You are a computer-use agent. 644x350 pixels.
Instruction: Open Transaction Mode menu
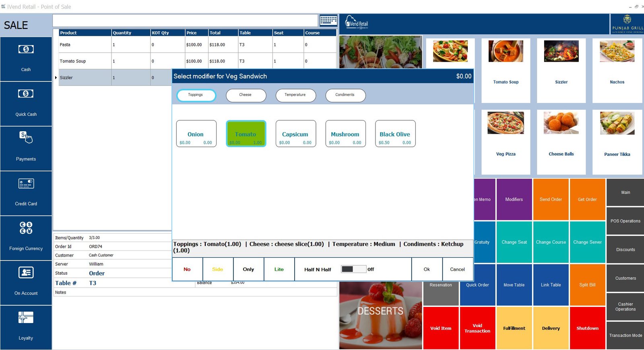click(x=625, y=336)
